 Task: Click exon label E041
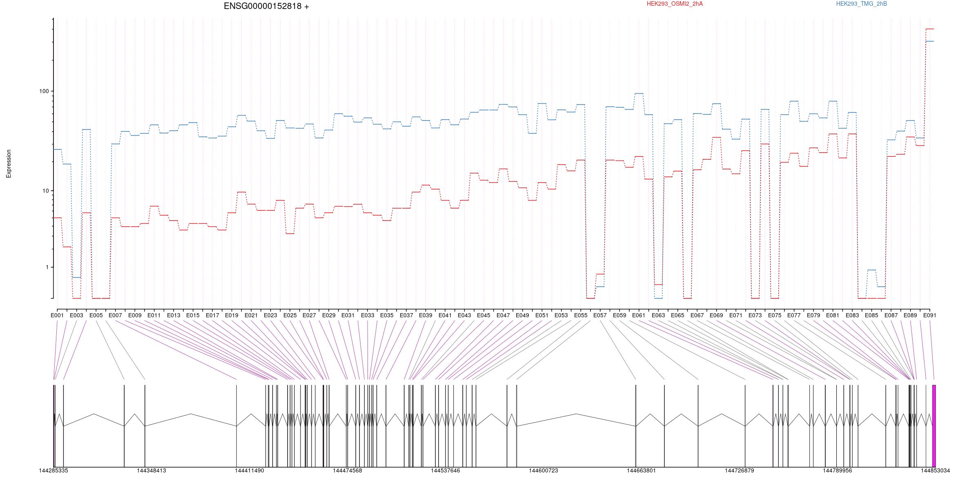click(445, 315)
